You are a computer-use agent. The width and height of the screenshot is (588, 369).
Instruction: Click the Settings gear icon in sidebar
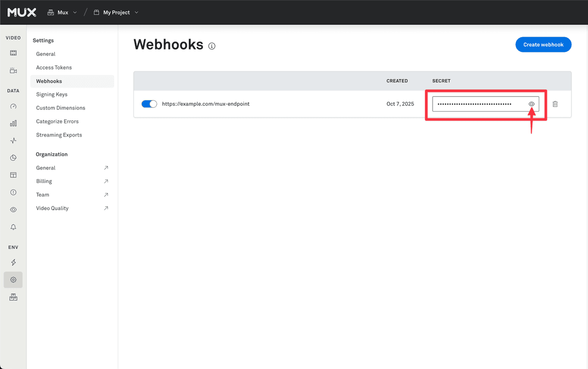pyautogui.click(x=13, y=279)
